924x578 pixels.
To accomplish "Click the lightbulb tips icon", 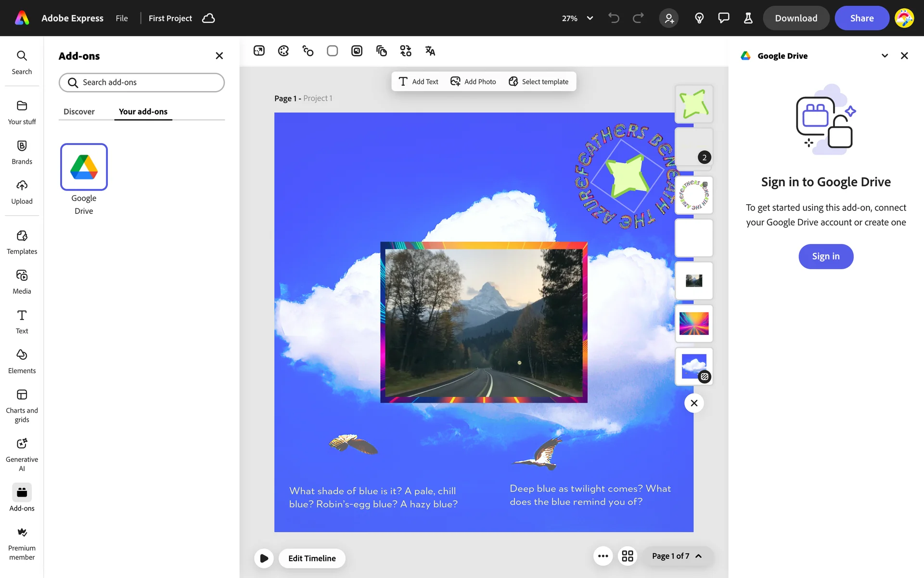I will click(699, 18).
